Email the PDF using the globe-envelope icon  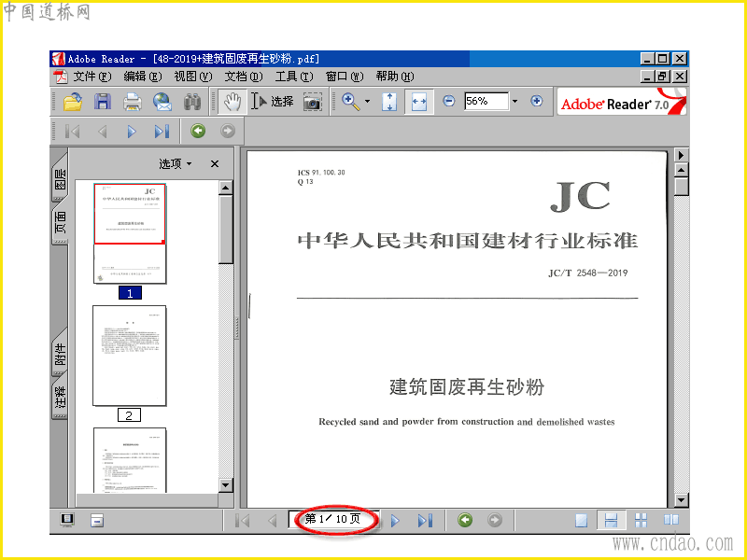click(162, 102)
